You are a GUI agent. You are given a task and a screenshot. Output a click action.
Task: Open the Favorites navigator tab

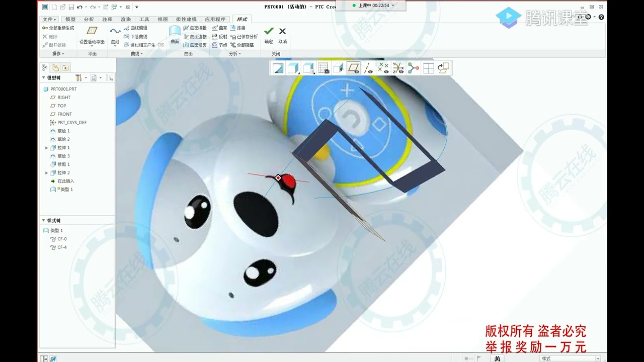pyautogui.click(x=65, y=67)
